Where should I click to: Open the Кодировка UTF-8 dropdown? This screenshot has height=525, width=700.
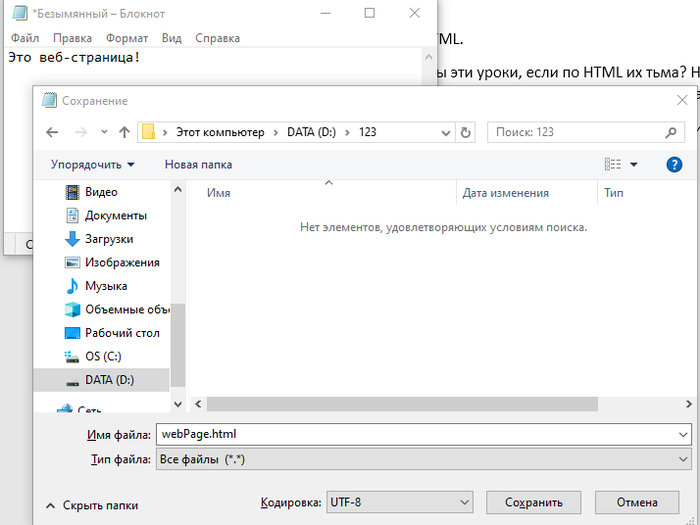click(399, 502)
